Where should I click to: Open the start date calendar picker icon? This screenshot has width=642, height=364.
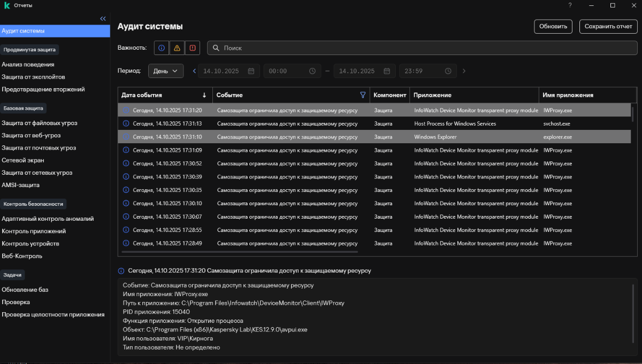250,71
